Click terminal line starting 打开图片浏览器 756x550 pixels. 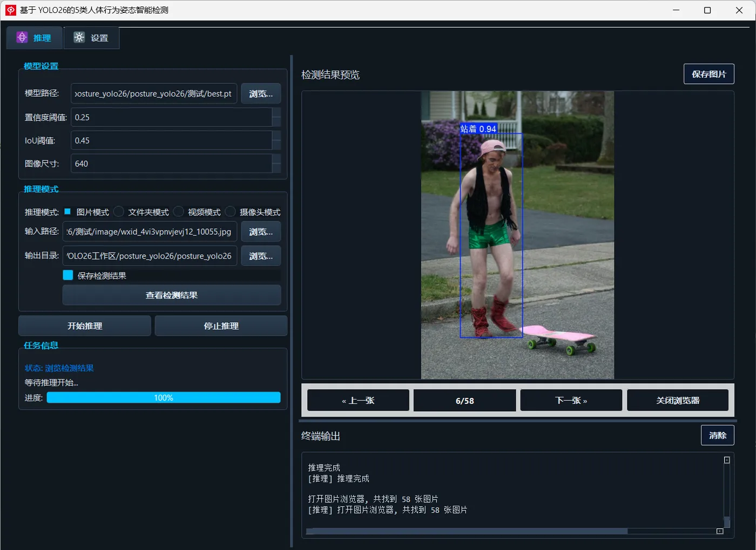(x=373, y=499)
